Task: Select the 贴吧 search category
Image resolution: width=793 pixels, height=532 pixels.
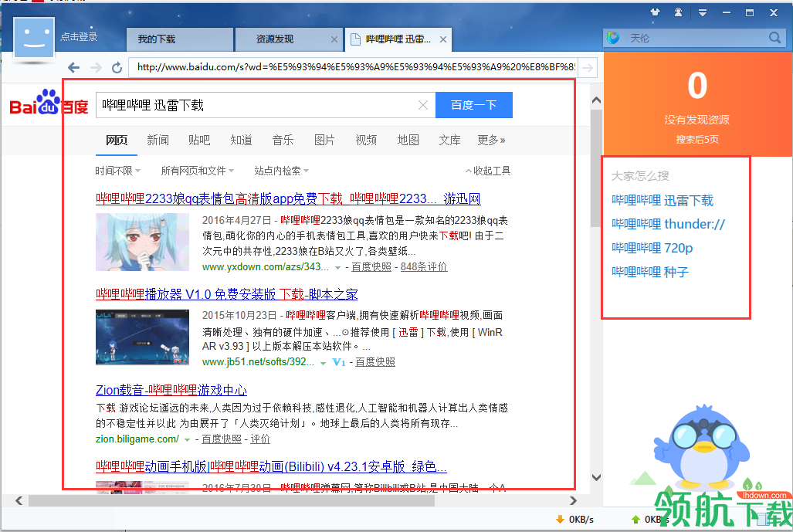Action: coord(198,140)
